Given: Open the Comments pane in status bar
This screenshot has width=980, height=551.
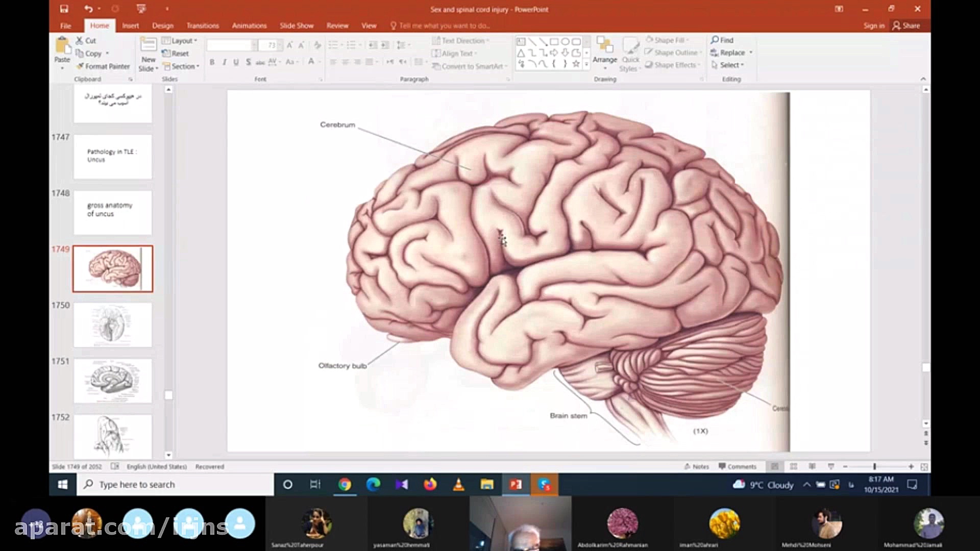Looking at the screenshot, I should click(x=737, y=466).
